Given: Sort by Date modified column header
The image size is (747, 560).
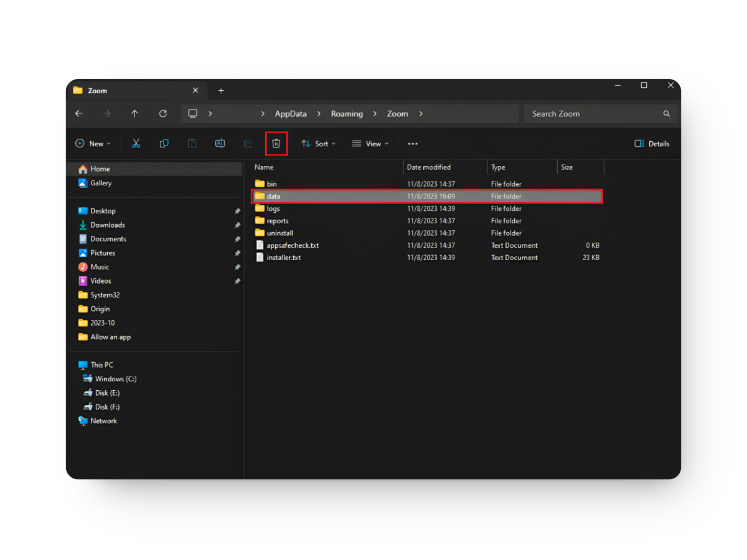Looking at the screenshot, I should (429, 167).
